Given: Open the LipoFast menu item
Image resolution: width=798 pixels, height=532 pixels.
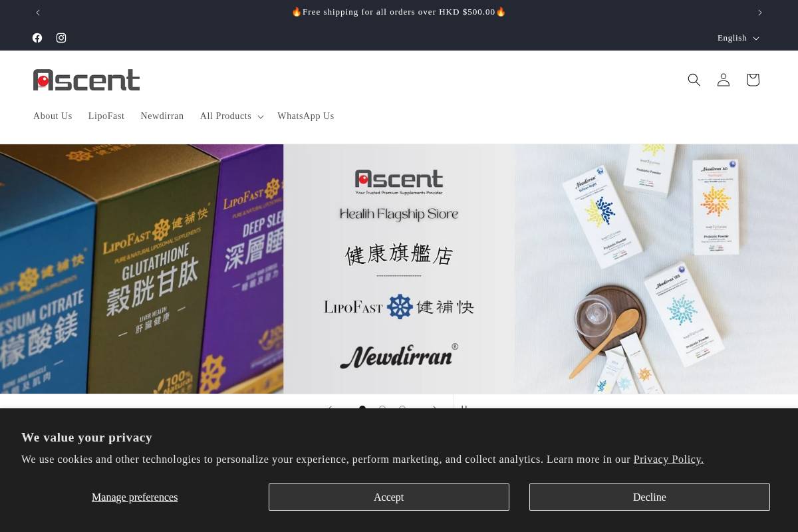Looking at the screenshot, I should click(106, 116).
